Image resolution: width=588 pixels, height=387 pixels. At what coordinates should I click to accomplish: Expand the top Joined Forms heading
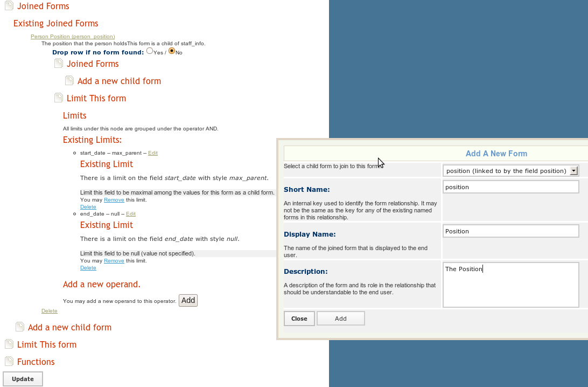click(x=43, y=6)
